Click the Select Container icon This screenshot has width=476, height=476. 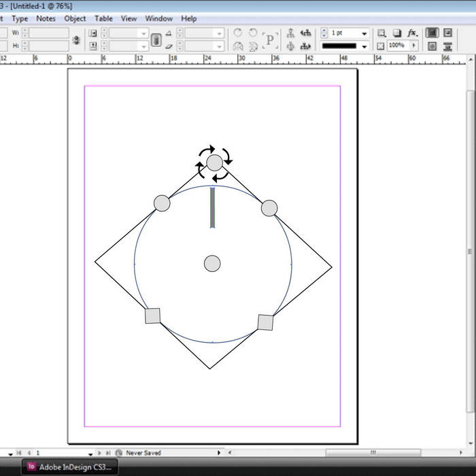click(x=290, y=33)
